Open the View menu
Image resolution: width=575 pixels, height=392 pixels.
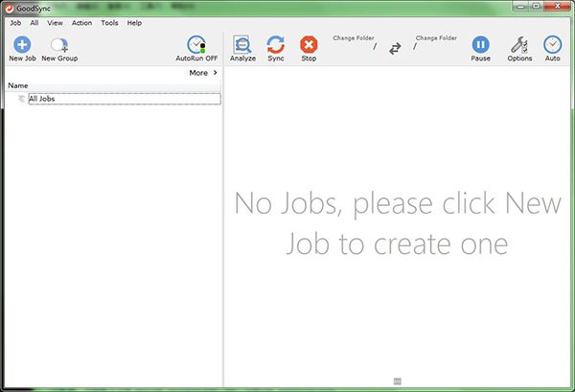(55, 23)
